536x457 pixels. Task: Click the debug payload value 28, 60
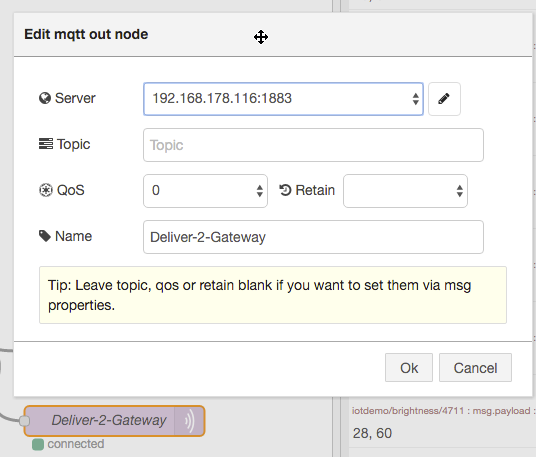(x=372, y=433)
